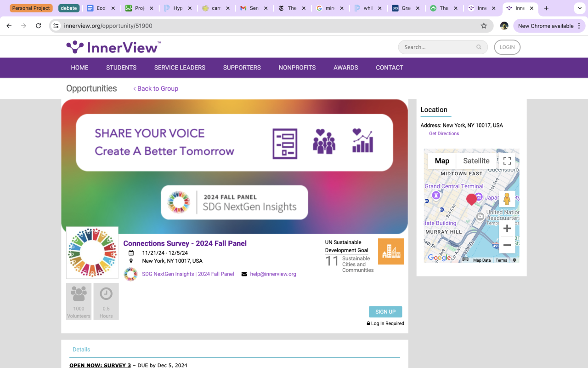Open Chrome's three-dot menu
Viewport: 588px width, 368px height.
(580, 26)
